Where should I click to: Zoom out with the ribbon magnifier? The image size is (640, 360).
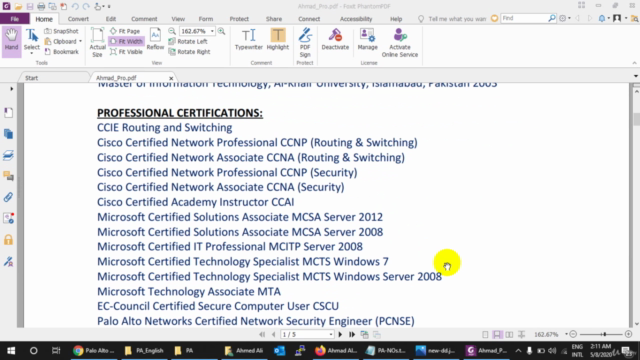172,31
